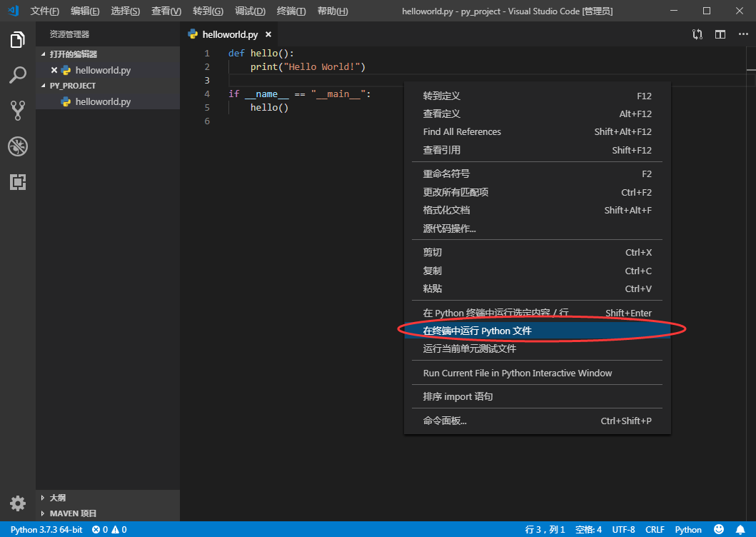Open the Debug view in activity bar

(17, 146)
